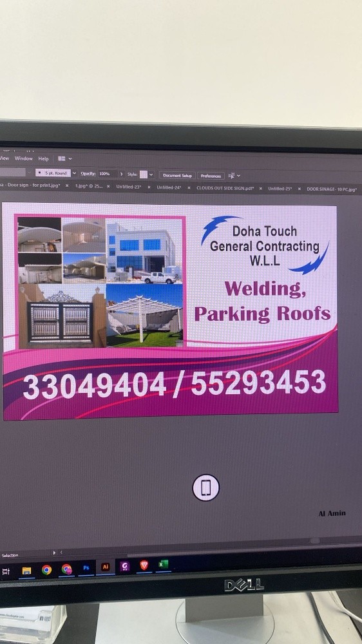Click the purple PDF app taskbar icon
362x644 pixels.
pyautogui.click(x=125, y=566)
